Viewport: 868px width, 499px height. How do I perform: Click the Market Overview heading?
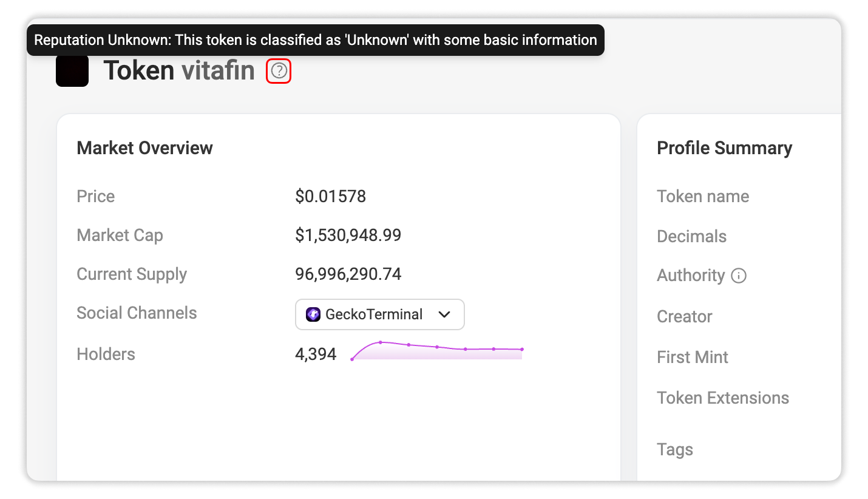(x=144, y=148)
